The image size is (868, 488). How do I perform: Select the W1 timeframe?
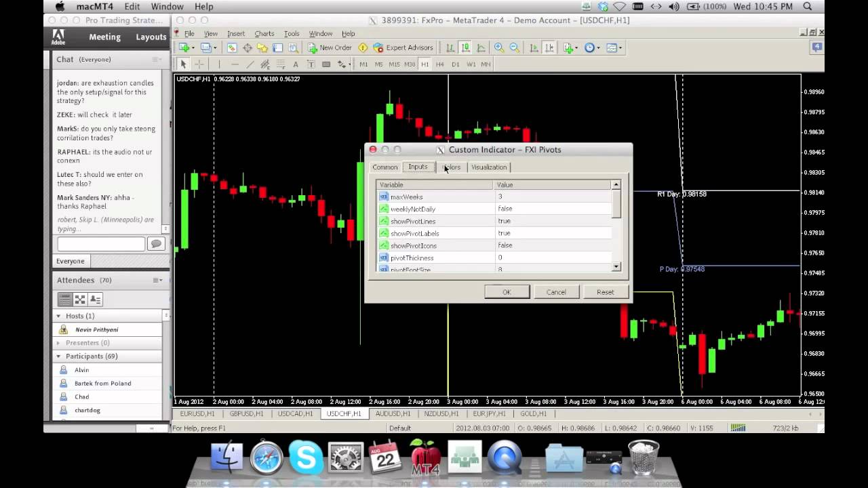pos(471,64)
